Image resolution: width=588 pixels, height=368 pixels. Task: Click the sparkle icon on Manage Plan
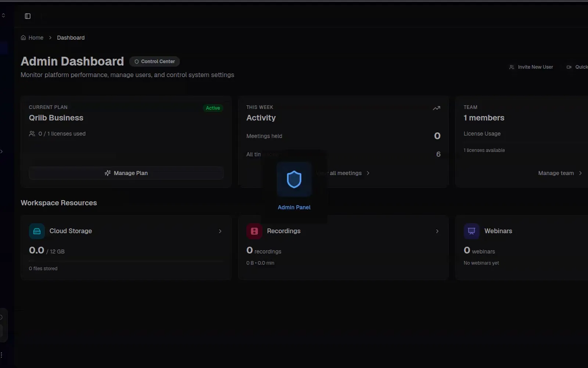107,173
